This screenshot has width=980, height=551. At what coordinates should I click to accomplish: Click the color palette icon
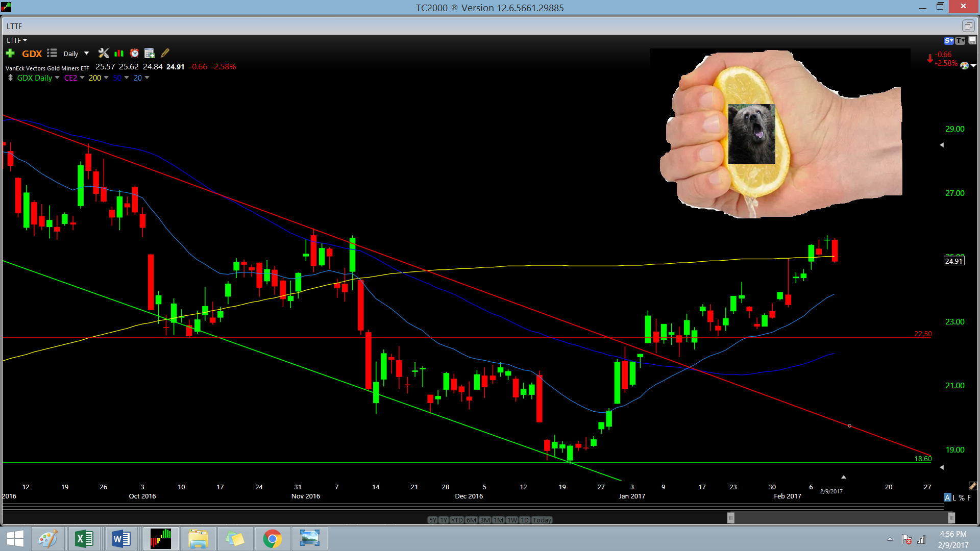pyautogui.click(x=964, y=65)
